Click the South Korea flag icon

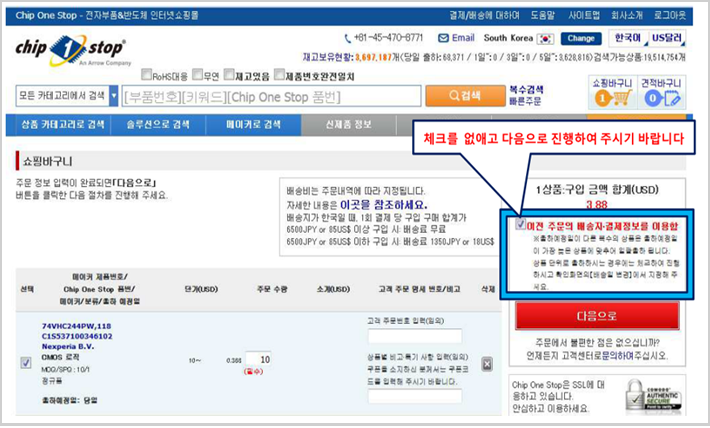[x=545, y=38]
